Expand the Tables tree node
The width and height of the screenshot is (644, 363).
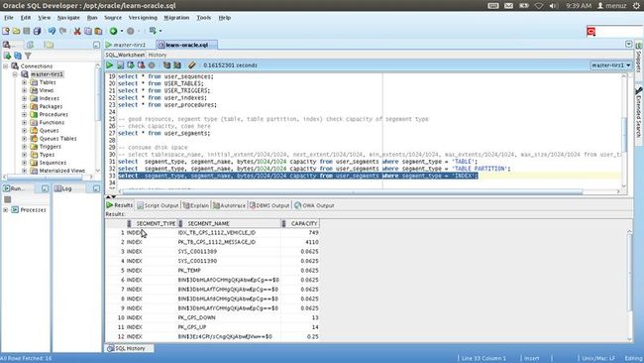click(x=24, y=82)
